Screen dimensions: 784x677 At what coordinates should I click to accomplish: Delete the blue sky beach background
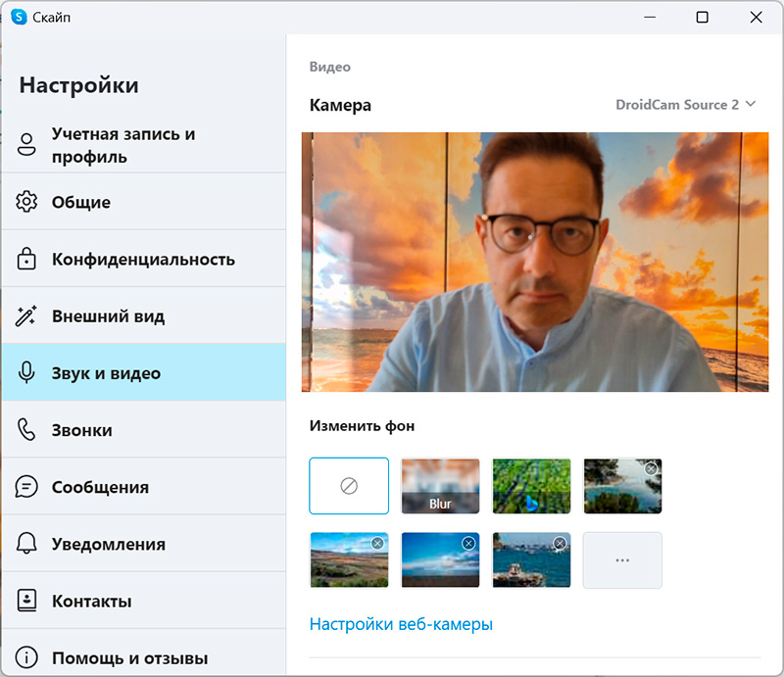tap(468, 543)
